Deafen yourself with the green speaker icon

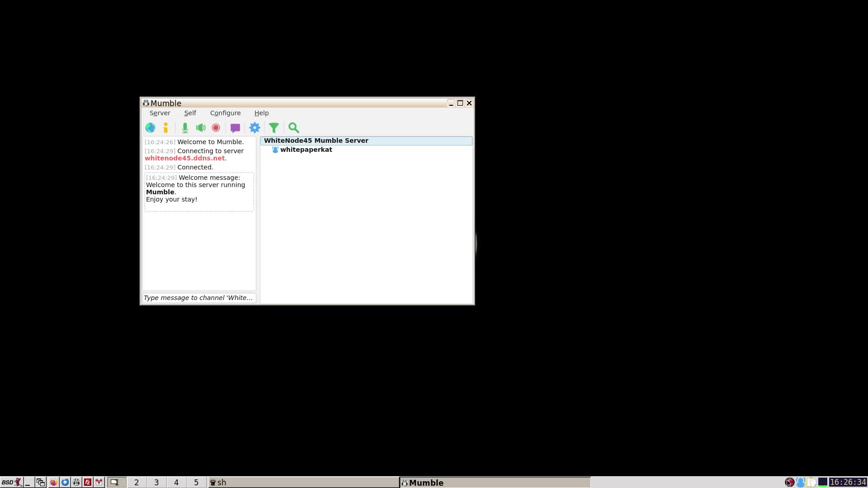201,128
